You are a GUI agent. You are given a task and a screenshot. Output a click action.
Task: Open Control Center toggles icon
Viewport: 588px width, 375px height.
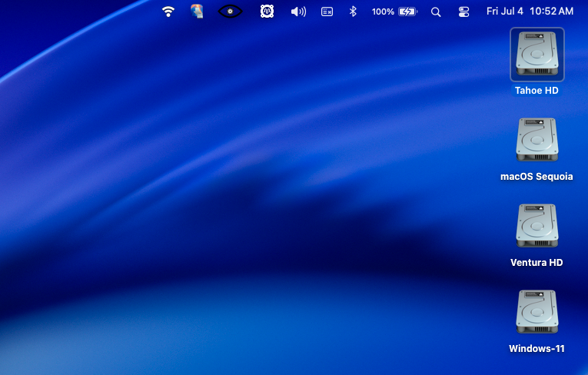point(464,12)
